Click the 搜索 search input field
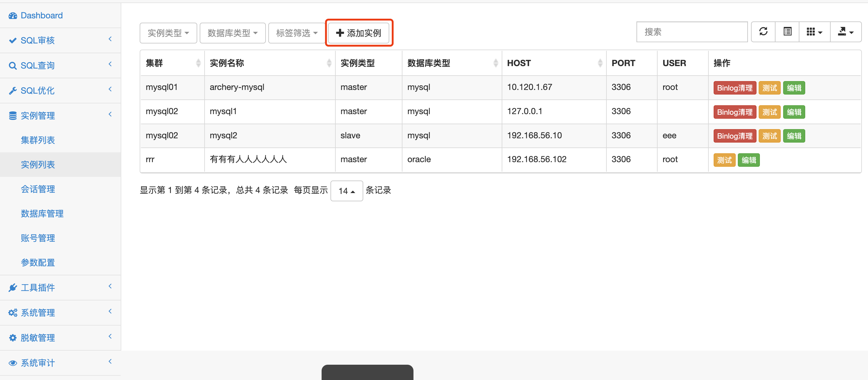Screen dimensions: 868x380 coord(692,32)
